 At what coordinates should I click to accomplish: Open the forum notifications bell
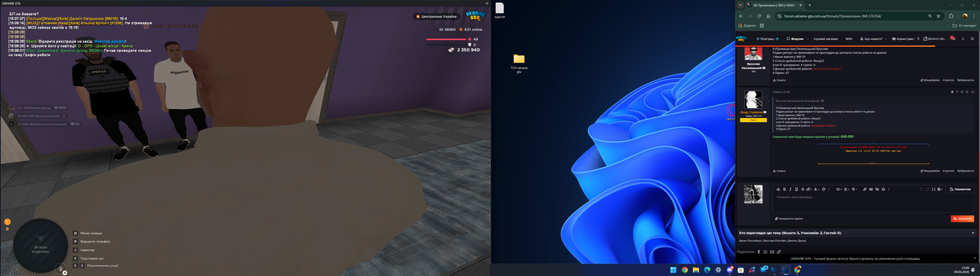(962, 38)
